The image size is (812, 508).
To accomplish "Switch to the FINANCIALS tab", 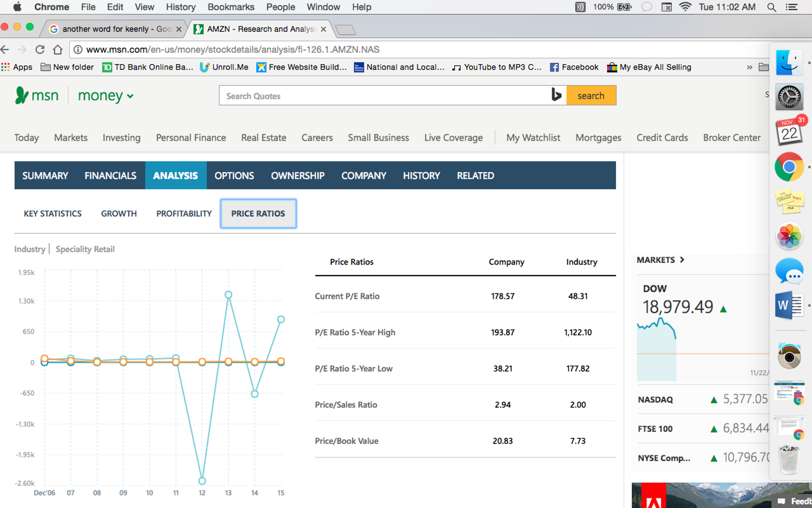I will click(x=110, y=176).
